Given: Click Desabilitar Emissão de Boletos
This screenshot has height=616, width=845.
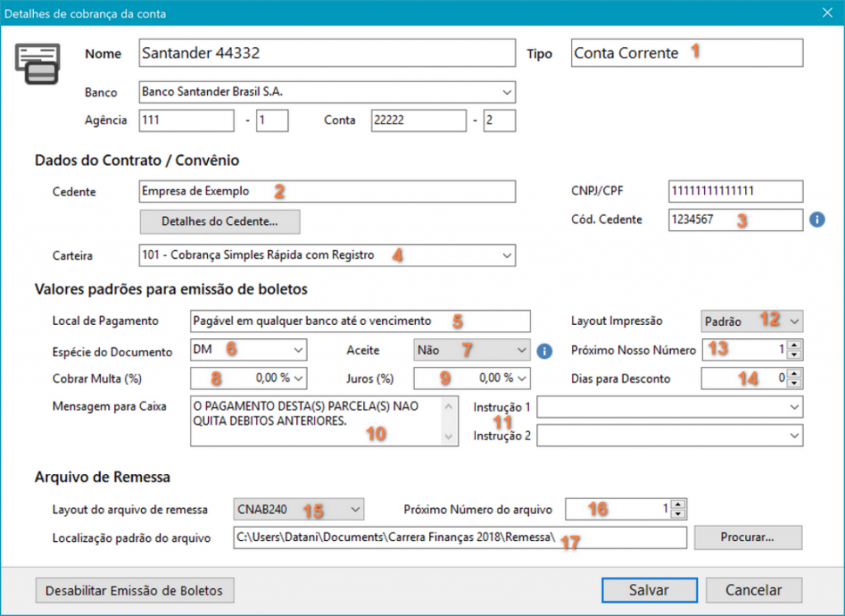Looking at the screenshot, I should coord(135,590).
